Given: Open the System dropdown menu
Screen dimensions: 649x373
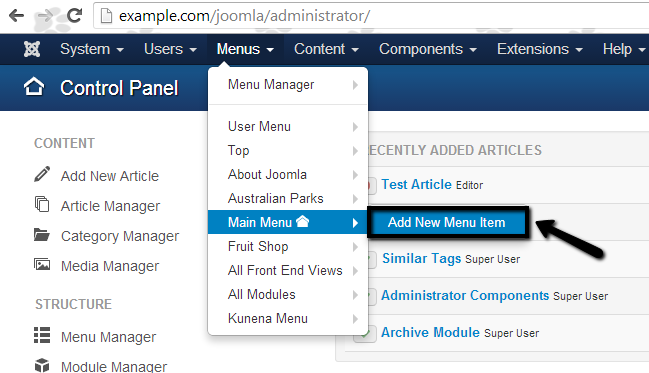Looking at the screenshot, I should click(92, 49).
